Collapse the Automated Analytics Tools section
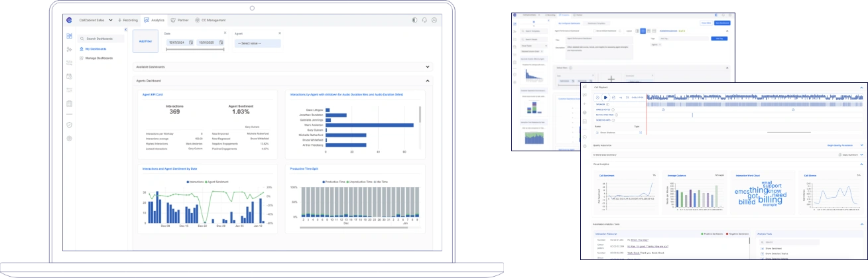This screenshot has width=868, height=278. pyautogui.click(x=861, y=226)
